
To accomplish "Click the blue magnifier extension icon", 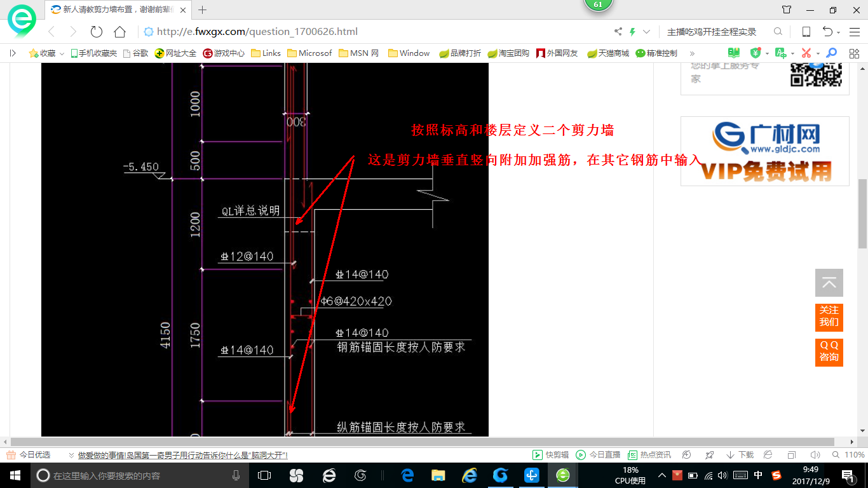I will pos(831,53).
